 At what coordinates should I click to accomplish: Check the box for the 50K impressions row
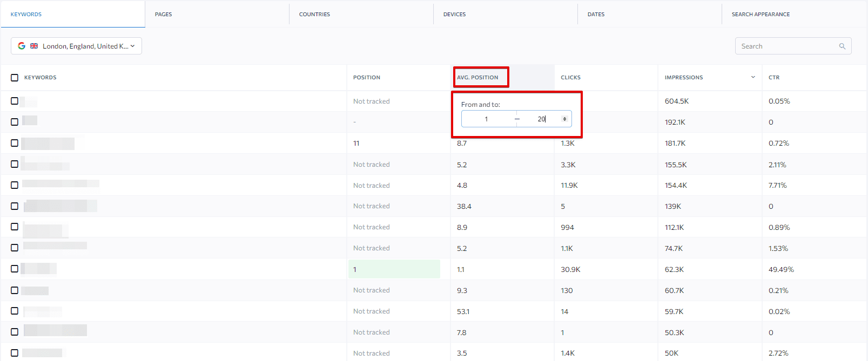[x=15, y=353]
